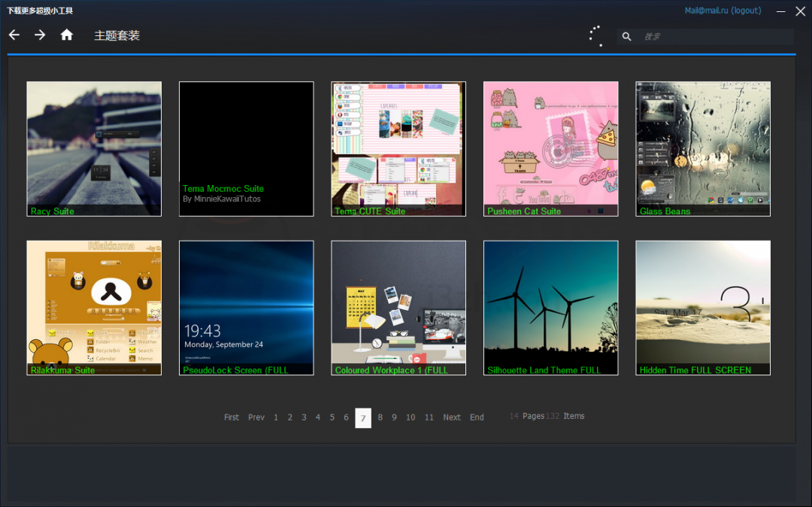The image size is (812, 507).
Task: Open the Coloured Workplace 1 thumbnail
Action: (x=398, y=308)
